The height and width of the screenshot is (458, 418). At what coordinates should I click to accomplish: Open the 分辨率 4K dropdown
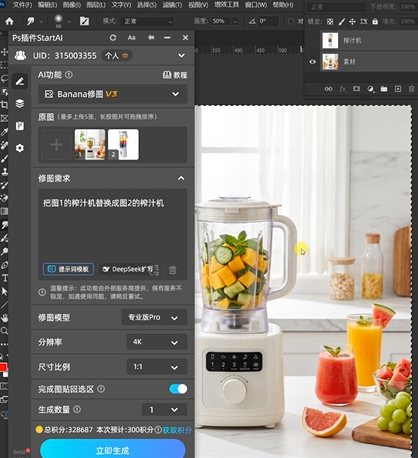pyautogui.click(x=157, y=342)
